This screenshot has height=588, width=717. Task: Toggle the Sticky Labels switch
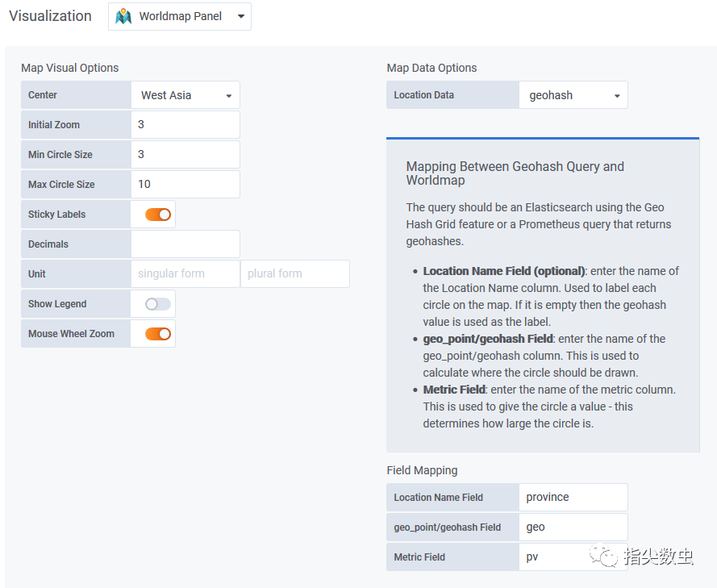coord(158,215)
